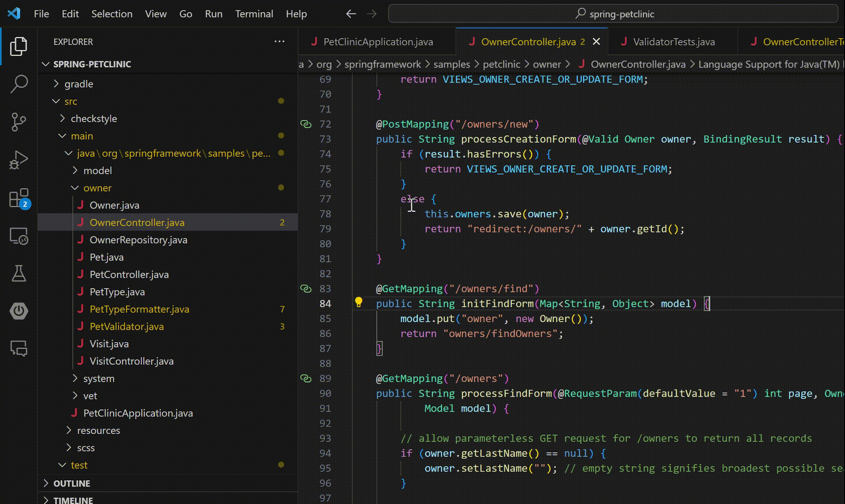Viewport: 845px width, 504px height.
Task: Click the Views and More Actions ellipsis in Explorer
Action: pyautogui.click(x=279, y=42)
